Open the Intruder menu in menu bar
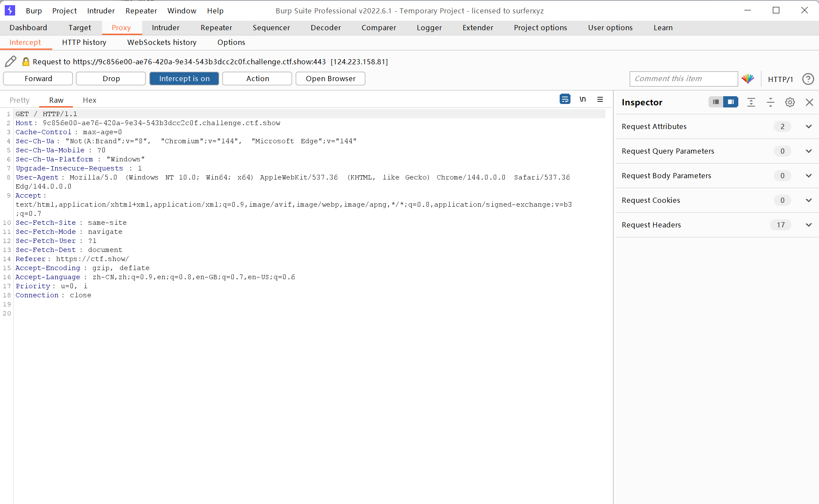 point(101,11)
